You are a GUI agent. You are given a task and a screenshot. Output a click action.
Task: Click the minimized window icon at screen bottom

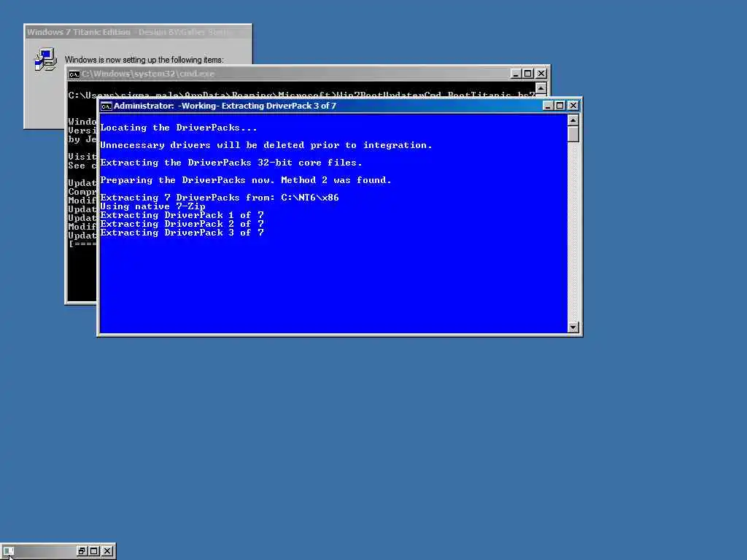tap(8, 551)
